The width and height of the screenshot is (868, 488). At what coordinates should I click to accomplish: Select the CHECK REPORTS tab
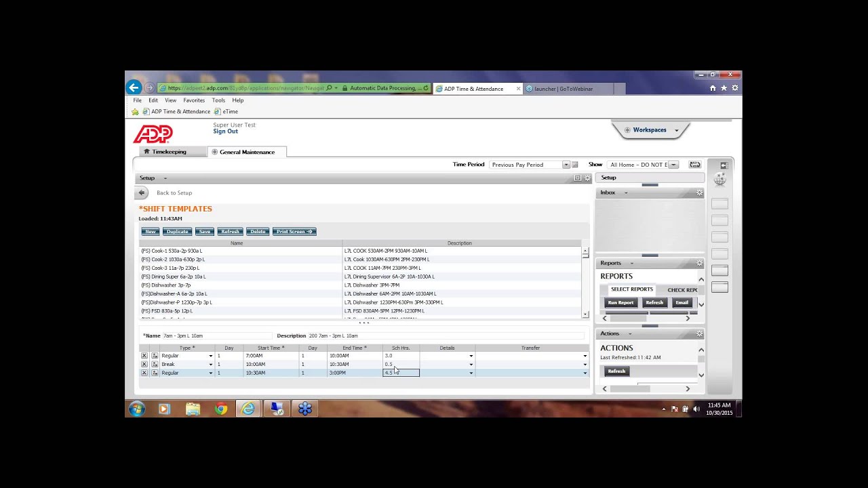coord(682,290)
